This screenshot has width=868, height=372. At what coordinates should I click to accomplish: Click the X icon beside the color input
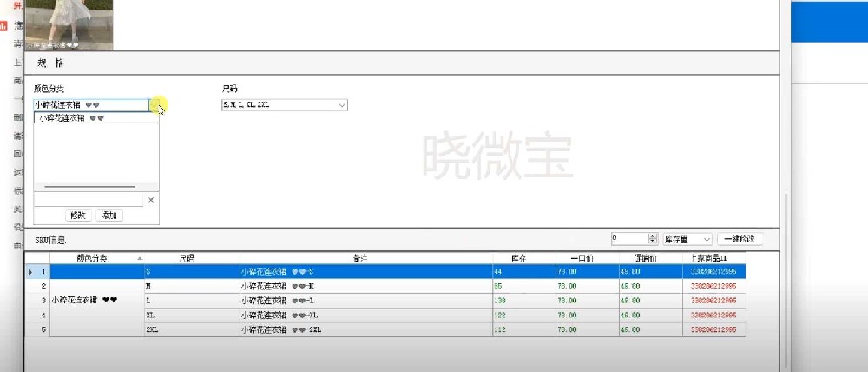pos(150,200)
